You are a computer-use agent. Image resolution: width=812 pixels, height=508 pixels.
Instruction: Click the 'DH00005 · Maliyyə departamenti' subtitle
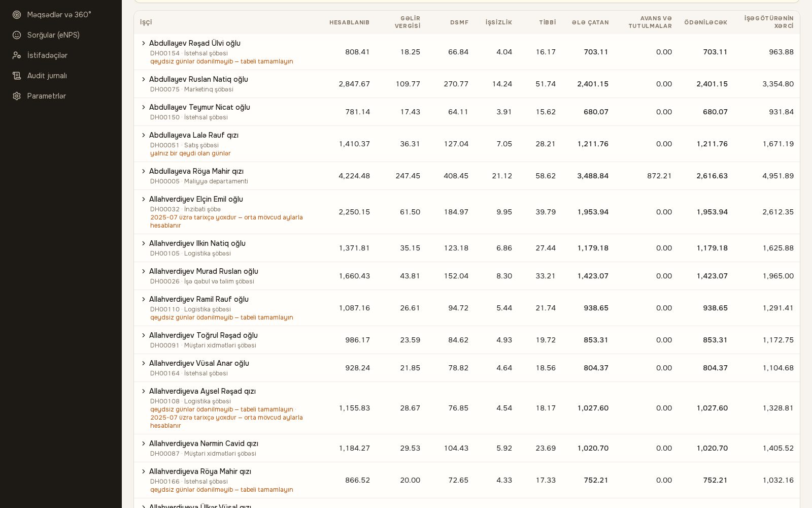click(199, 181)
